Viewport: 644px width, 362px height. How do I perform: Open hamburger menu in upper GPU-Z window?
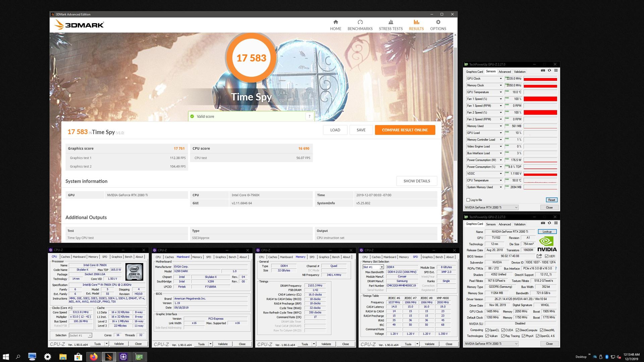[x=556, y=70]
